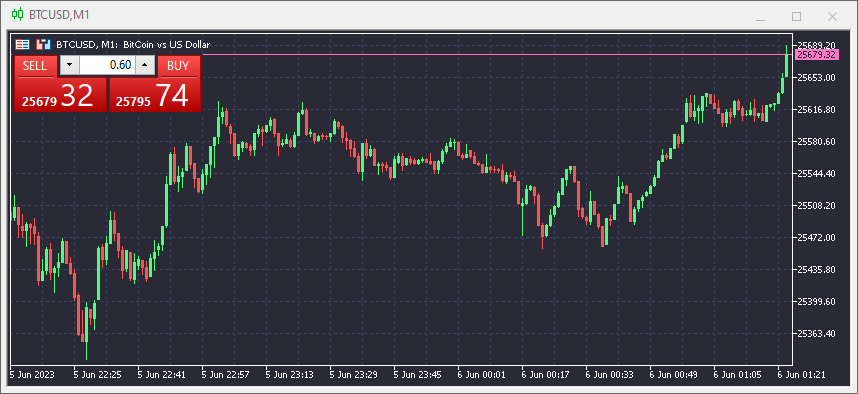
Task: Click the 25508.20 price scale label
Action: coord(815,205)
